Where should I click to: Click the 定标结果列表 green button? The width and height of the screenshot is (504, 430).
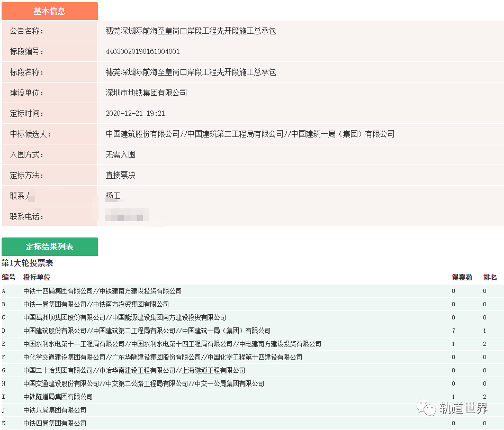tap(50, 246)
